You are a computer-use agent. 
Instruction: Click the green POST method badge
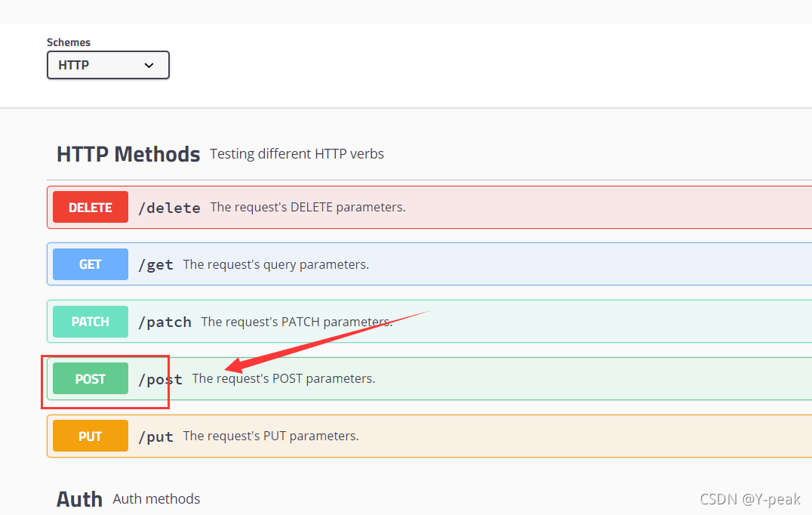(91, 379)
